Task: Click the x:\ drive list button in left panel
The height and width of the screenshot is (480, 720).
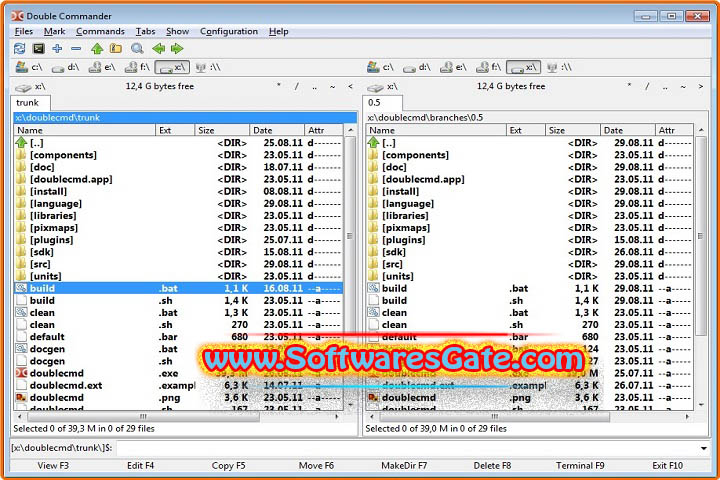Action: (x=30, y=86)
